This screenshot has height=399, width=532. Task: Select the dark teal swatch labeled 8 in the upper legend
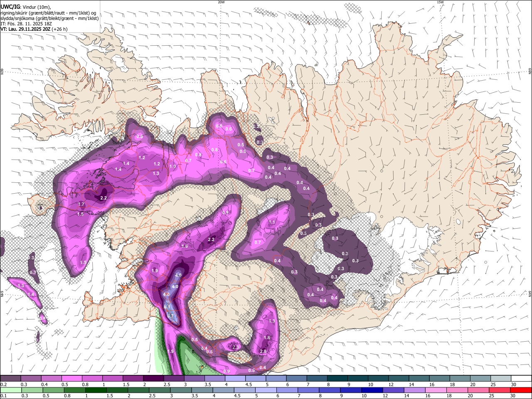(x=337, y=379)
